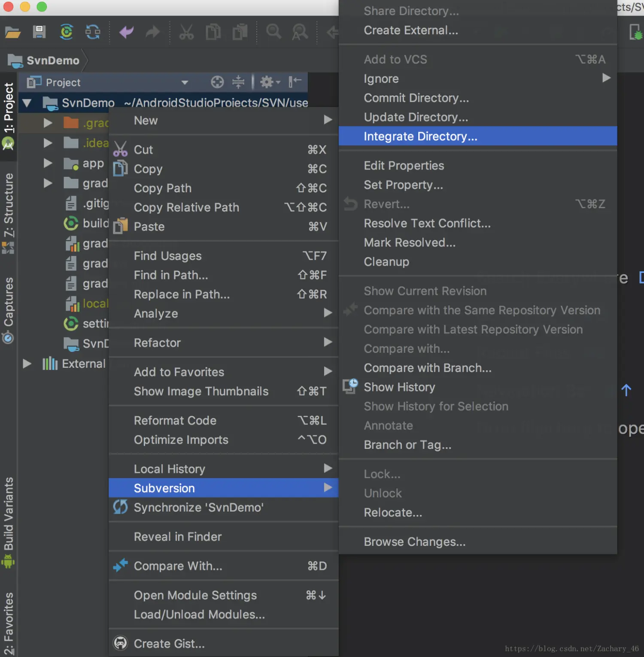Choose Create External... in Subversion submenu
This screenshot has height=657, width=644.
coord(478,30)
